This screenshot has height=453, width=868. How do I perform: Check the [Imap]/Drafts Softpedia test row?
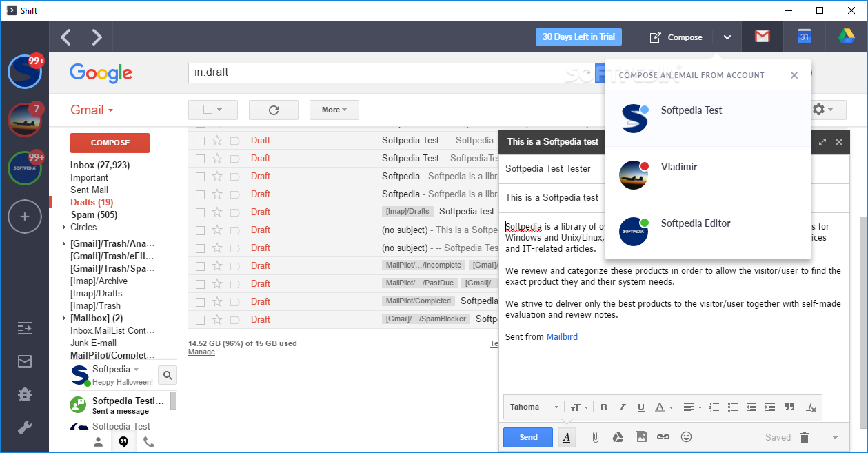click(x=200, y=212)
